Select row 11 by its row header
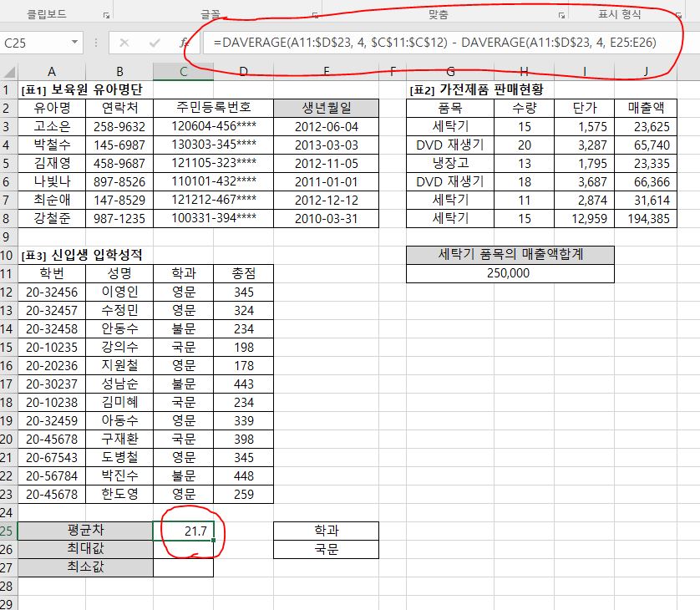Screen dimensions: 700x610 (8, 273)
